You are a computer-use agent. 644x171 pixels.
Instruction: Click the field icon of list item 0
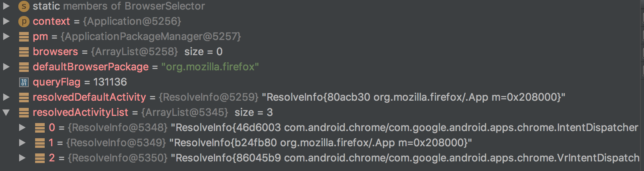pyautogui.click(x=40, y=128)
